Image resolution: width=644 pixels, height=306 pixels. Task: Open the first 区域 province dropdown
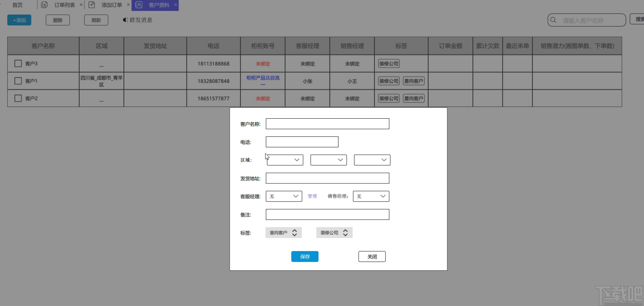(x=285, y=160)
